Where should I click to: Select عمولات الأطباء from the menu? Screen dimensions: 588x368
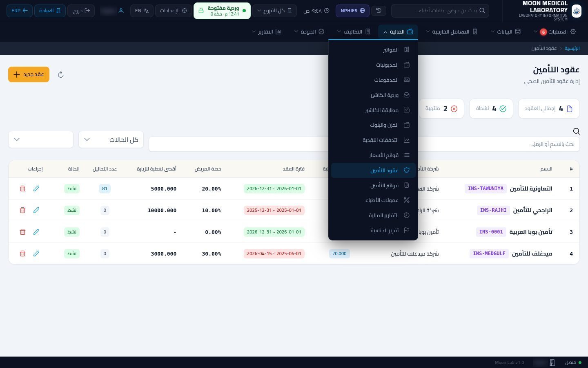[373, 200]
